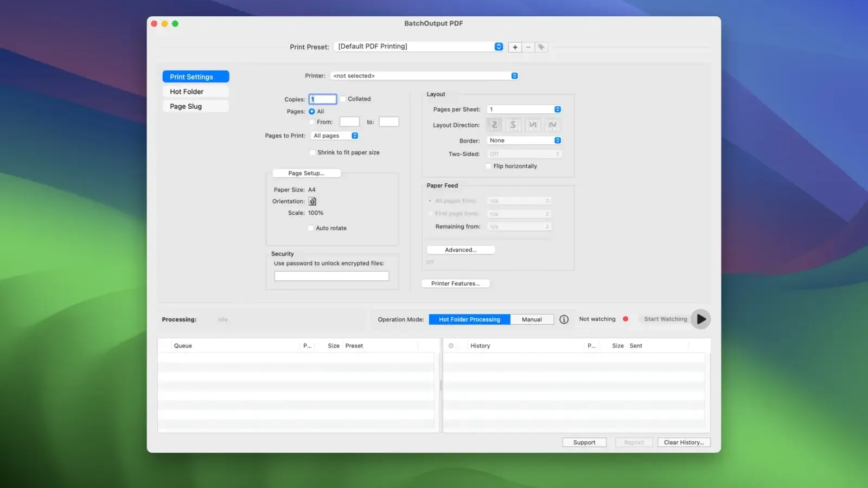This screenshot has width=868, height=488.
Task: Select the reverse-S layout direction icon
Action: [x=513, y=125]
